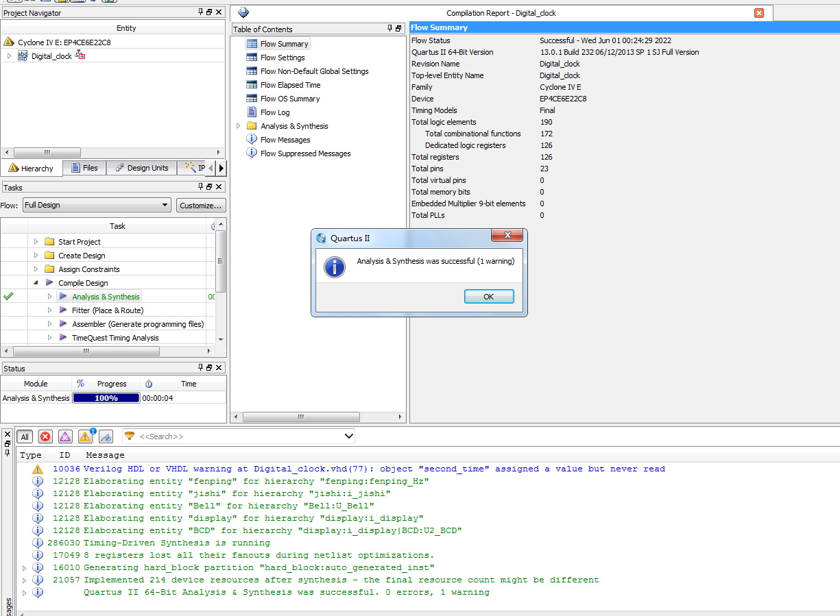Image resolution: width=840 pixels, height=616 pixels.
Task: Toggle the suppressed messages flag filter
Action: click(x=106, y=436)
